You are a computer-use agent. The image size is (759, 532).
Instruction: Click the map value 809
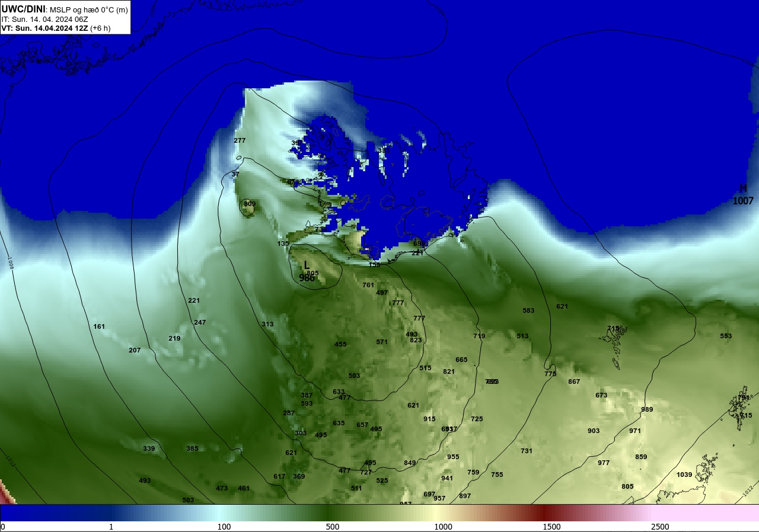[250, 204]
